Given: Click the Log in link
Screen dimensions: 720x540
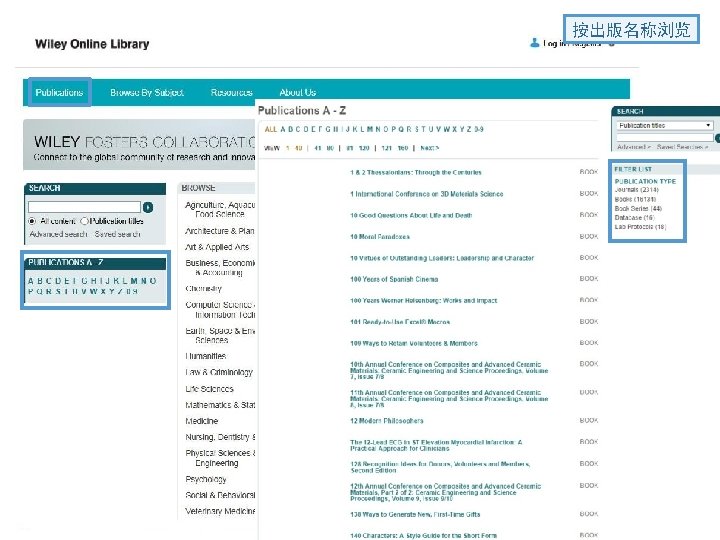Looking at the screenshot, I should click(x=553, y=43).
